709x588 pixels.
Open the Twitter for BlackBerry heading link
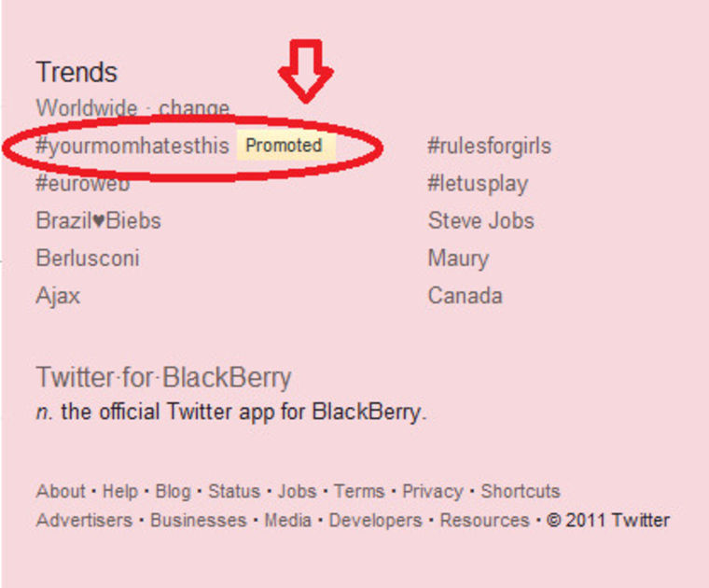tap(163, 378)
